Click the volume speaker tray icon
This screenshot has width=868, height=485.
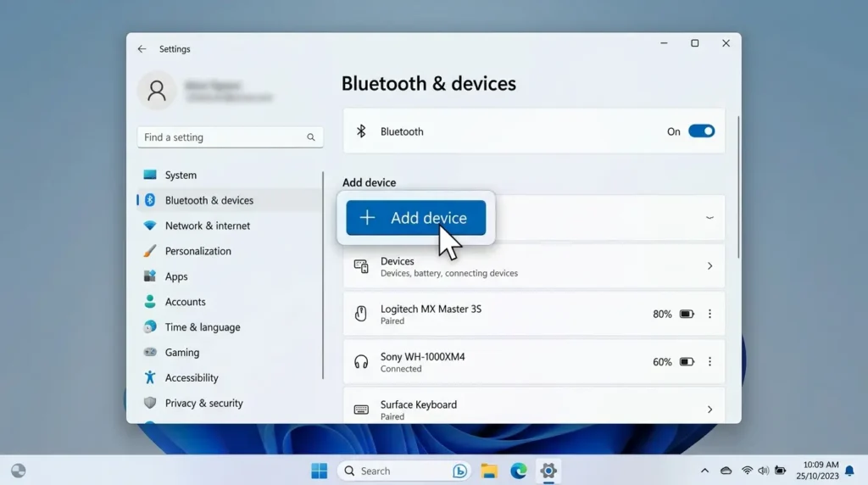pos(764,471)
